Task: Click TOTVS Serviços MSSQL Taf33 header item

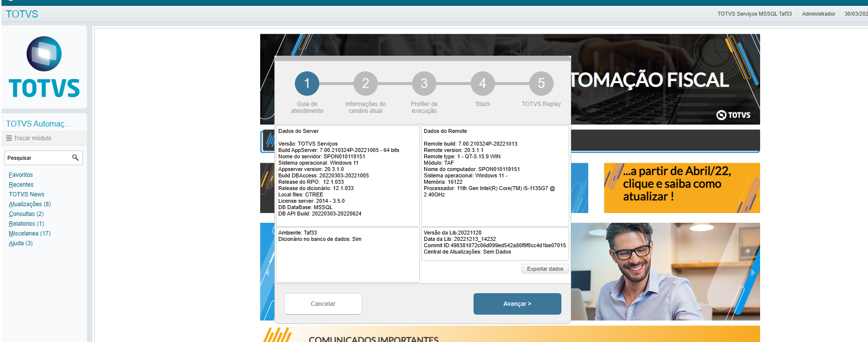Action: point(754,14)
